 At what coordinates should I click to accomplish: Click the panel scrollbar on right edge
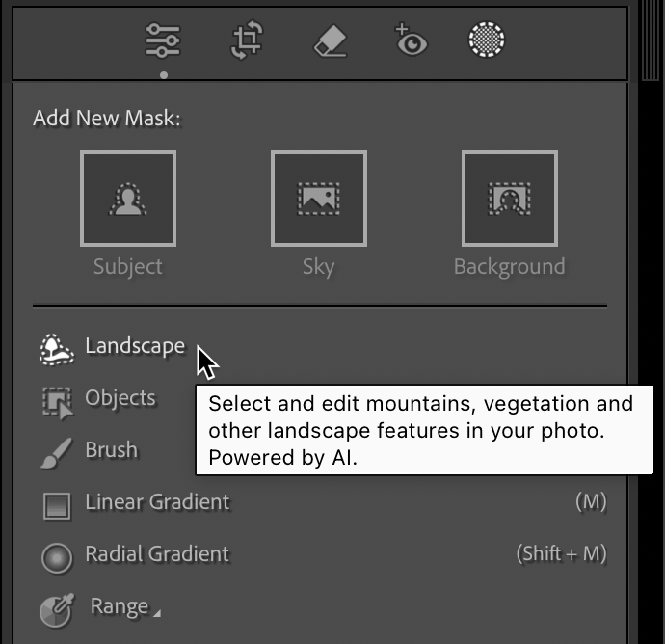tap(651, 40)
